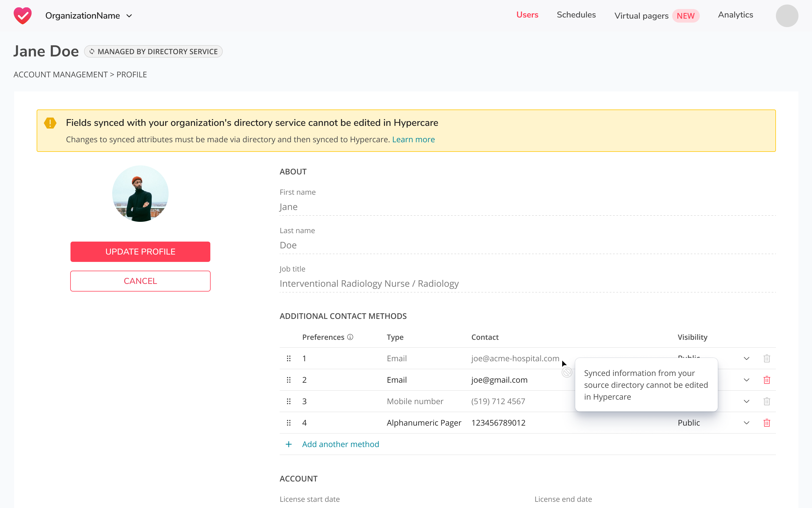Open the Learn more link

coord(413,139)
